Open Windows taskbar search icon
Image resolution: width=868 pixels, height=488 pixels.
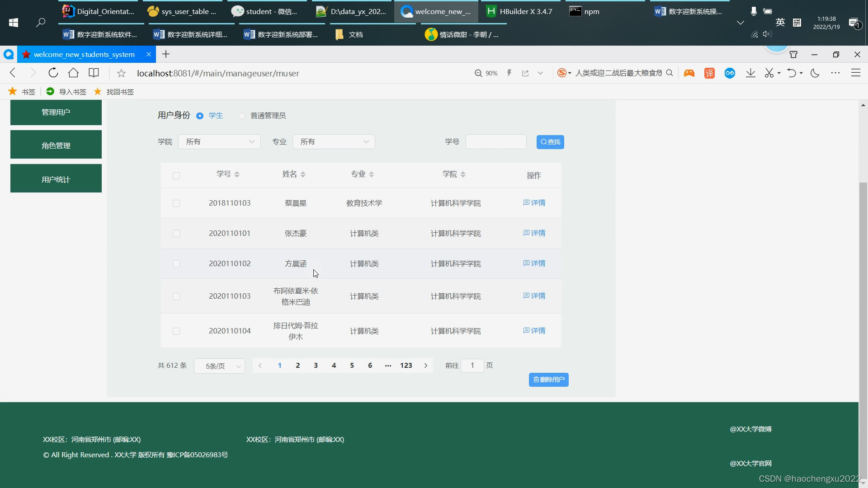(x=41, y=22)
